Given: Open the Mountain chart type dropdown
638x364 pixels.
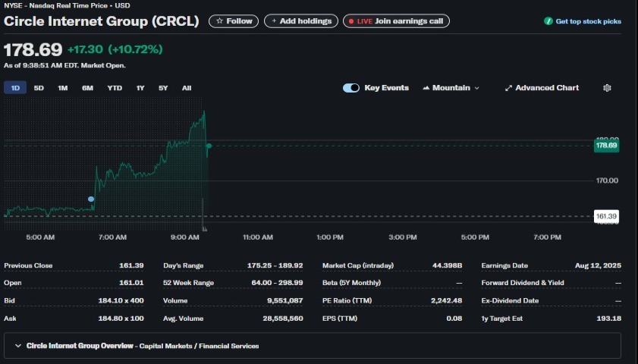Looking at the screenshot, I should click(451, 88).
